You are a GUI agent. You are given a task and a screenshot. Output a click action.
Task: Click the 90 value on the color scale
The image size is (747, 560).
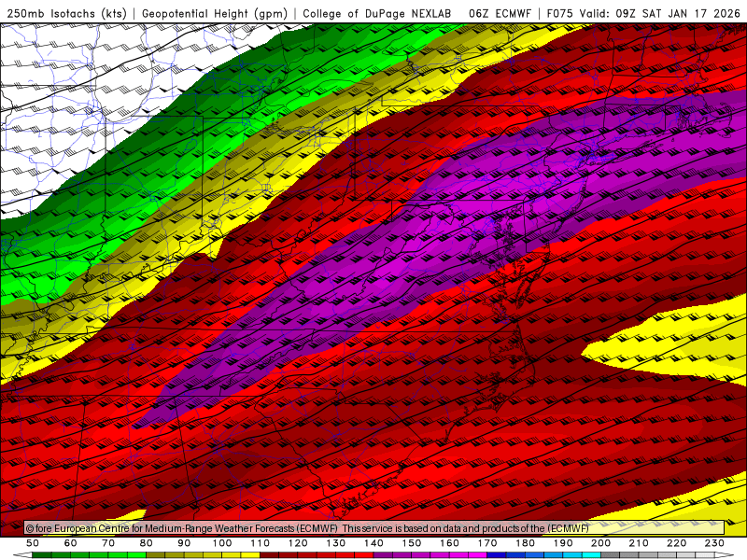[184, 543]
